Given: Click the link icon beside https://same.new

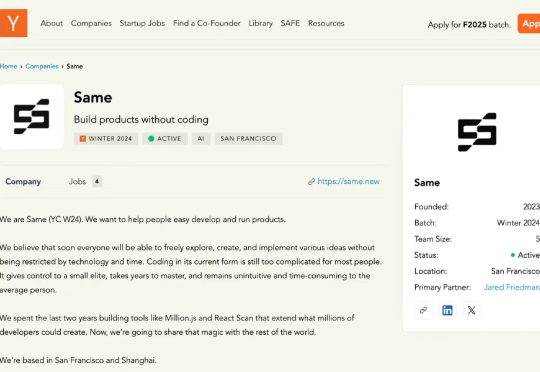Looking at the screenshot, I should point(311,182).
